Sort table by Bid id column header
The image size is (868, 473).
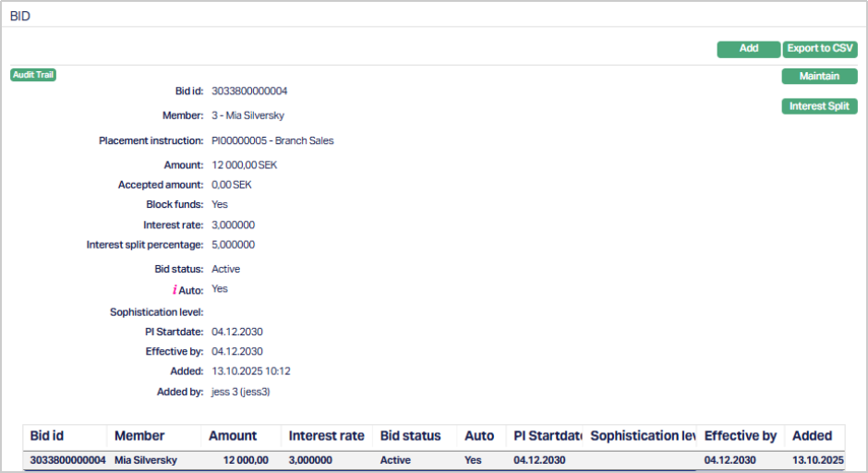47,436
